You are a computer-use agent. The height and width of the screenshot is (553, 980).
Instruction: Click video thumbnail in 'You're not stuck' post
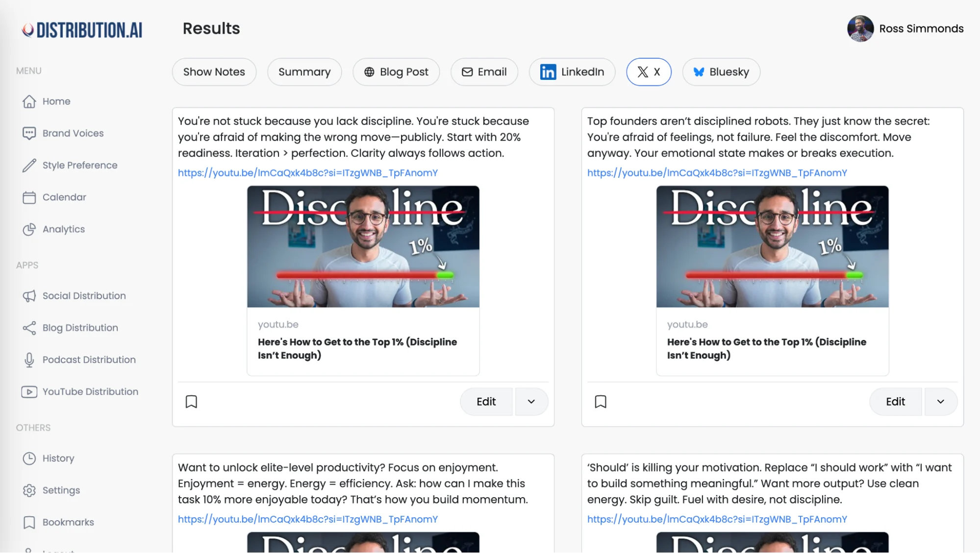click(363, 246)
